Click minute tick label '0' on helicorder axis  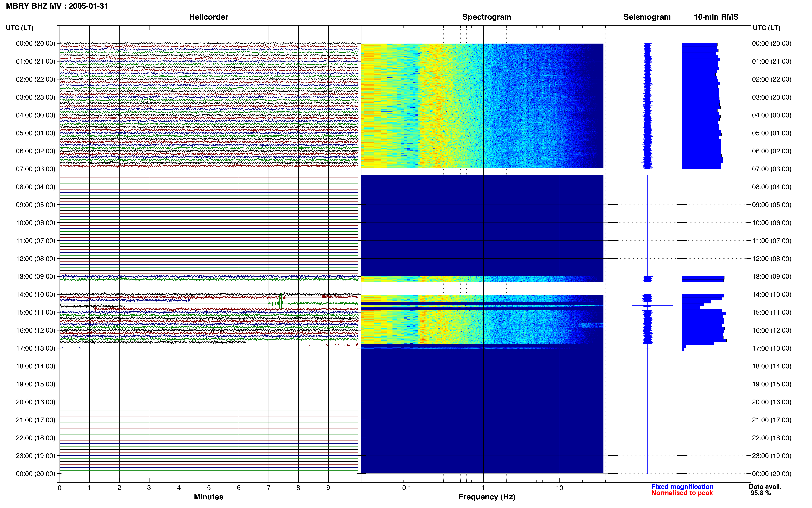pos(59,488)
